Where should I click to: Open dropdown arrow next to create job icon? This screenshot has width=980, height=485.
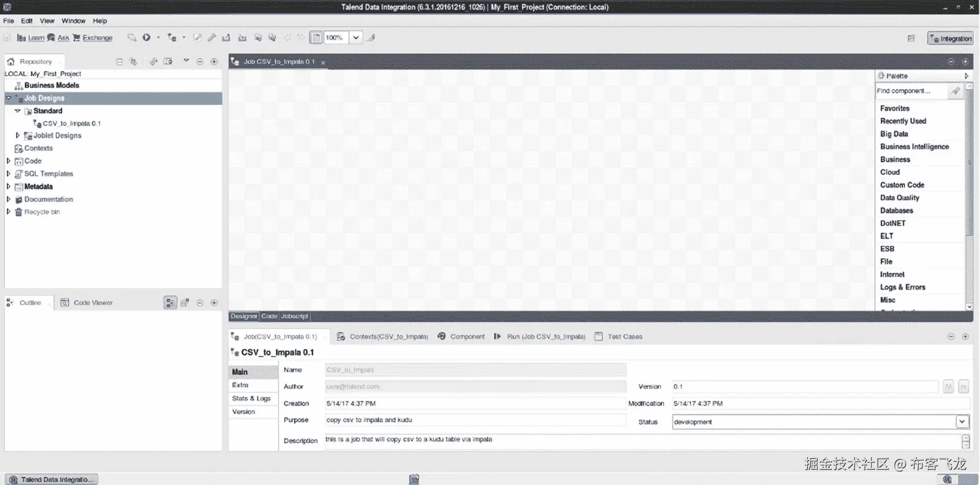(x=184, y=38)
